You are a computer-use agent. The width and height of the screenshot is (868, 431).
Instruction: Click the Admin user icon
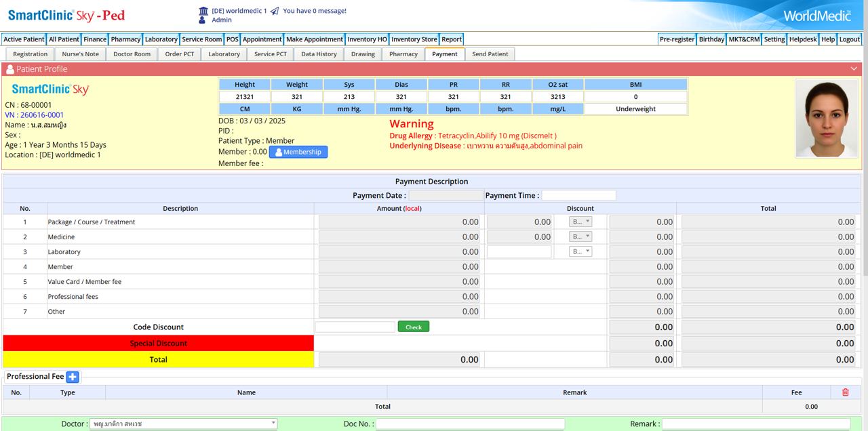tap(203, 20)
